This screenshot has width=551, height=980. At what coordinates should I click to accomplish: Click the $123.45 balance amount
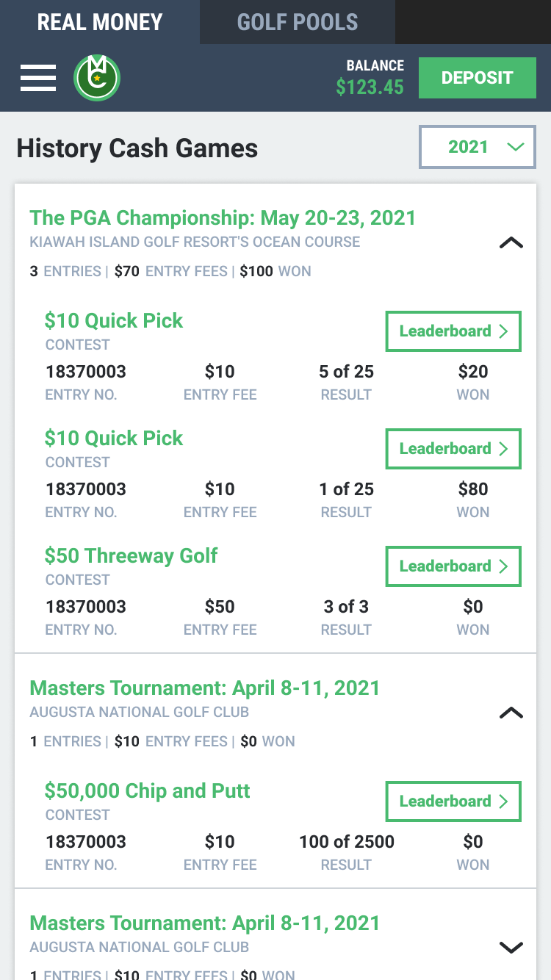pos(370,87)
